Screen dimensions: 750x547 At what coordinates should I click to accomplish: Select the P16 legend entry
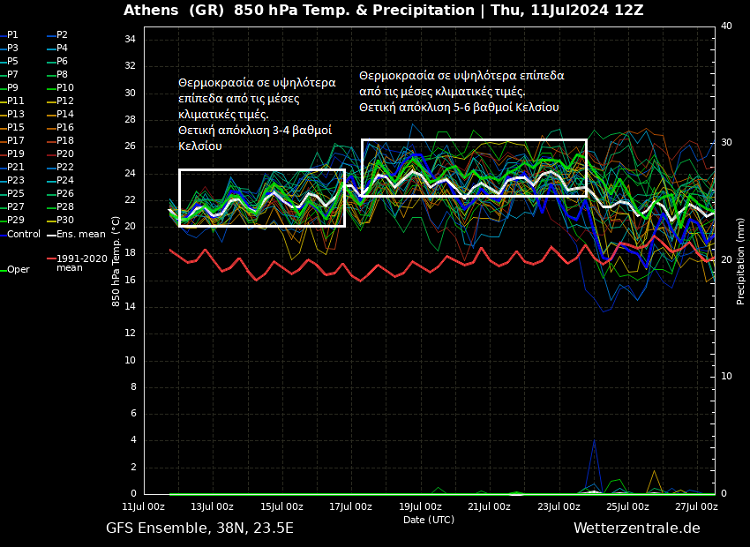coord(64,127)
